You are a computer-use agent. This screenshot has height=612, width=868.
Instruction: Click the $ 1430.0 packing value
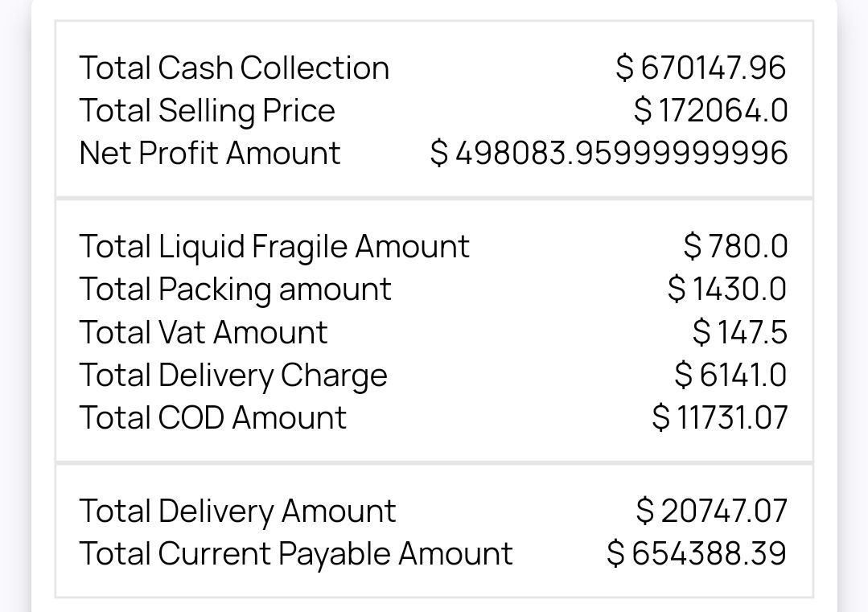click(727, 289)
